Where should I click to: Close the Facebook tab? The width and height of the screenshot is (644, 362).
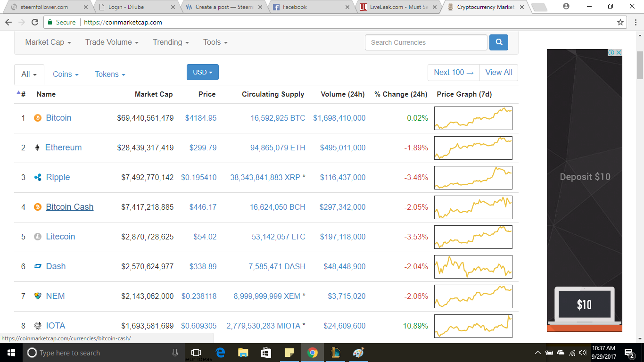(348, 7)
